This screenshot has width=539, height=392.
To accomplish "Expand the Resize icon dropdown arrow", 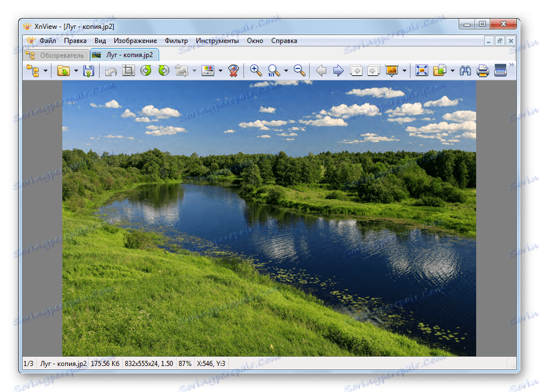I will click(x=194, y=71).
